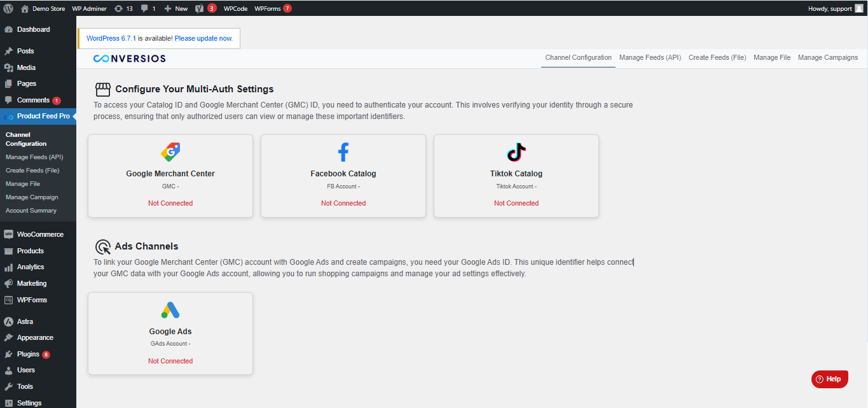Click the TikTok logo on catalog card

click(516, 152)
